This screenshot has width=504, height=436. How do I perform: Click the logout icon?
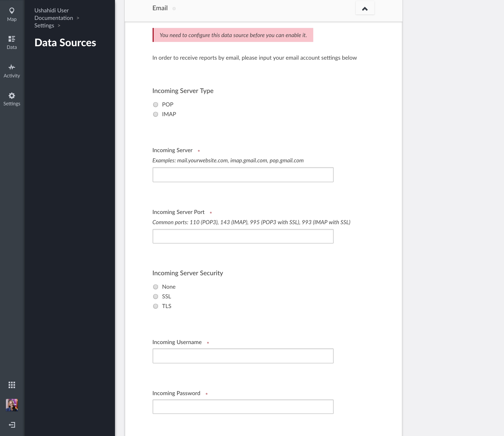click(x=12, y=425)
